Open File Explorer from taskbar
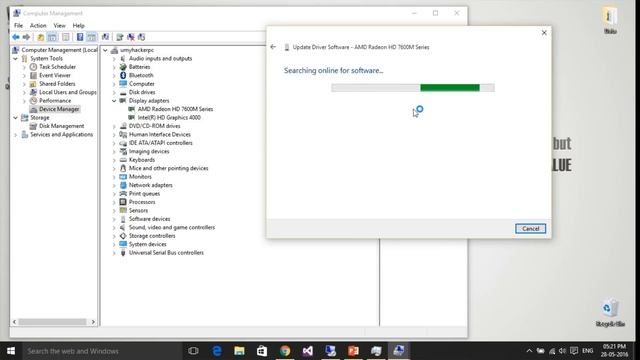 point(240,351)
